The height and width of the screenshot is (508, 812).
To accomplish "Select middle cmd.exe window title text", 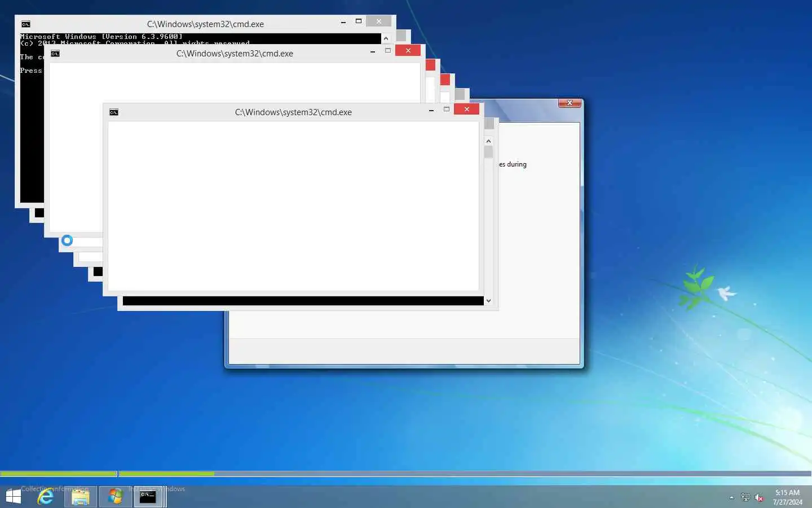I will [x=235, y=54].
